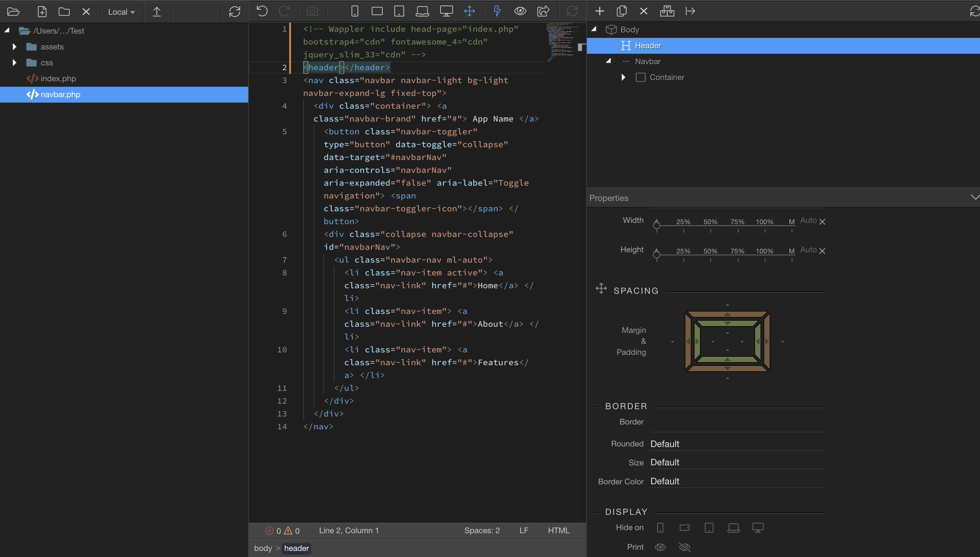This screenshot has height=557, width=980.
Task: Click the HTML language mode button
Action: pos(558,531)
